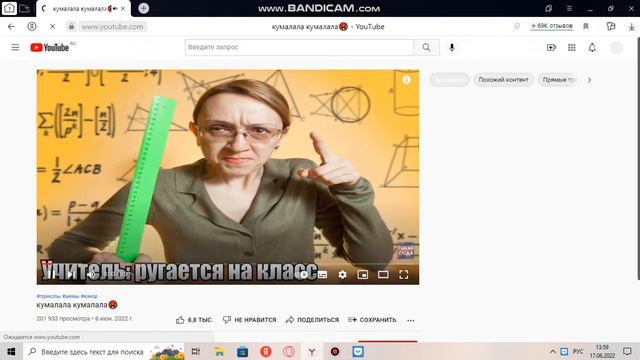
Task: Close the кумалала кумалала tab
Action: coord(123,8)
